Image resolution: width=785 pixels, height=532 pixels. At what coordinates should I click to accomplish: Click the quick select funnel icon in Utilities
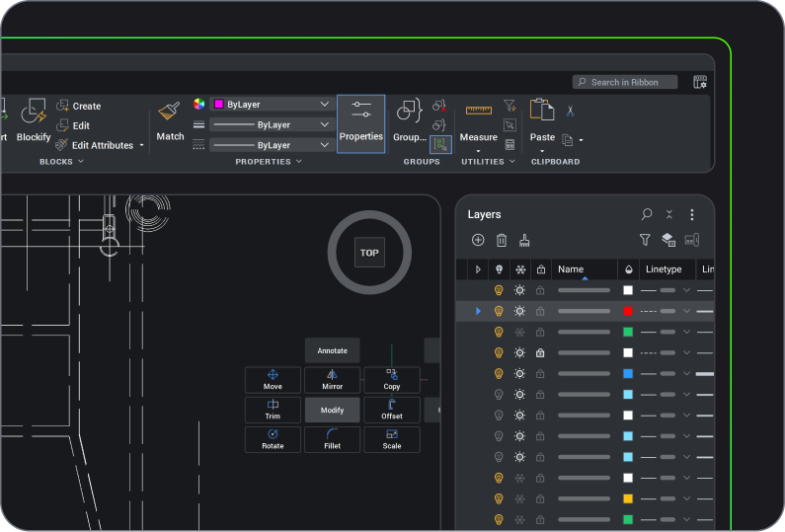click(x=510, y=105)
